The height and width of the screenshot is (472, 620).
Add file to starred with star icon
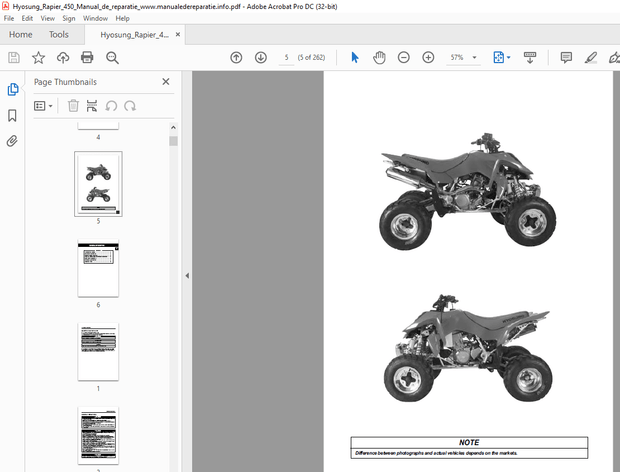38,58
